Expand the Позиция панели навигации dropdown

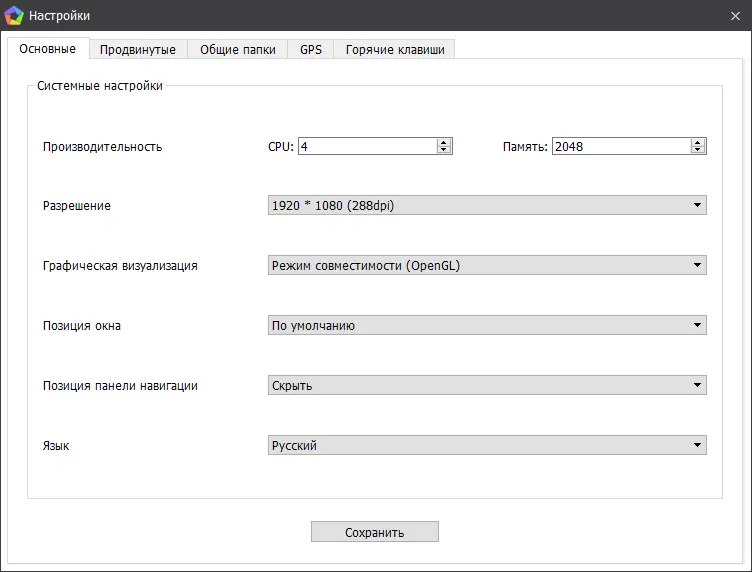[x=487, y=385]
